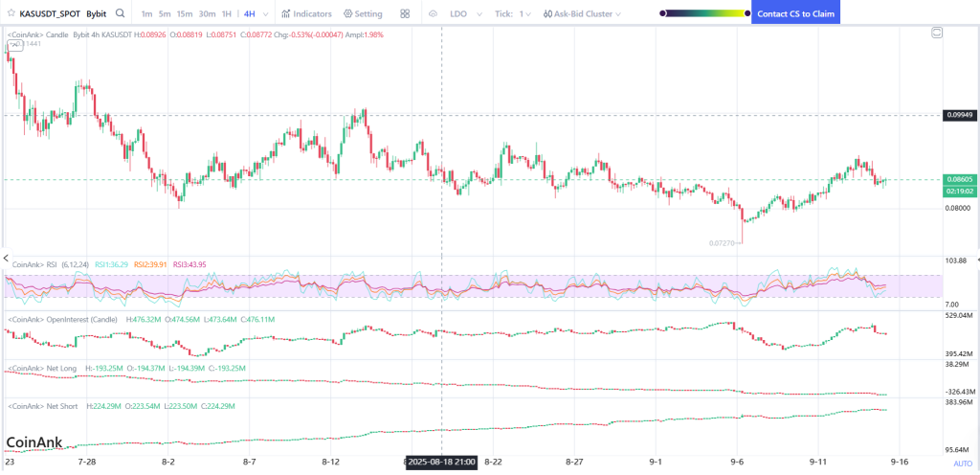Click the KASUSDT_SPOT Bybit symbol name
Screen dimensions: 980x475
65,13
